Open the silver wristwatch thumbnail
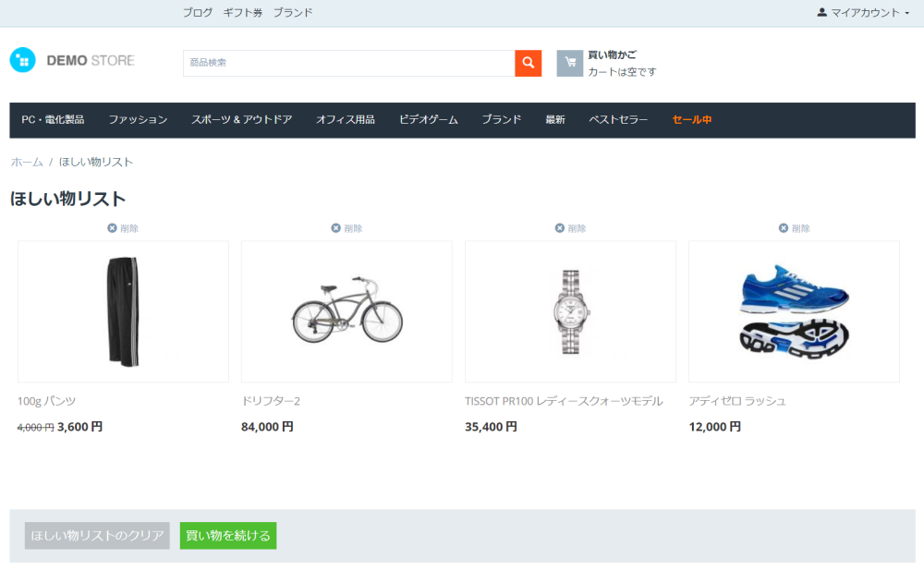The height and width of the screenshot is (571, 924). tap(570, 311)
